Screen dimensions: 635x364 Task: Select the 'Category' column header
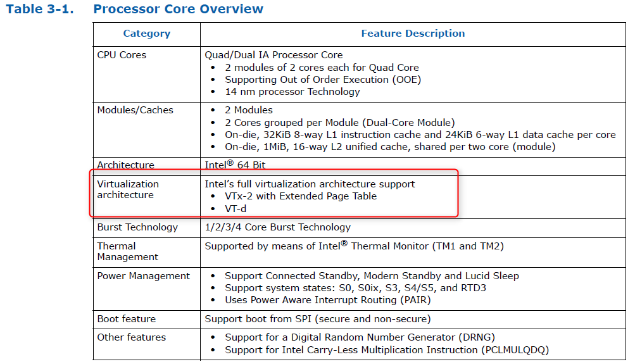[147, 34]
